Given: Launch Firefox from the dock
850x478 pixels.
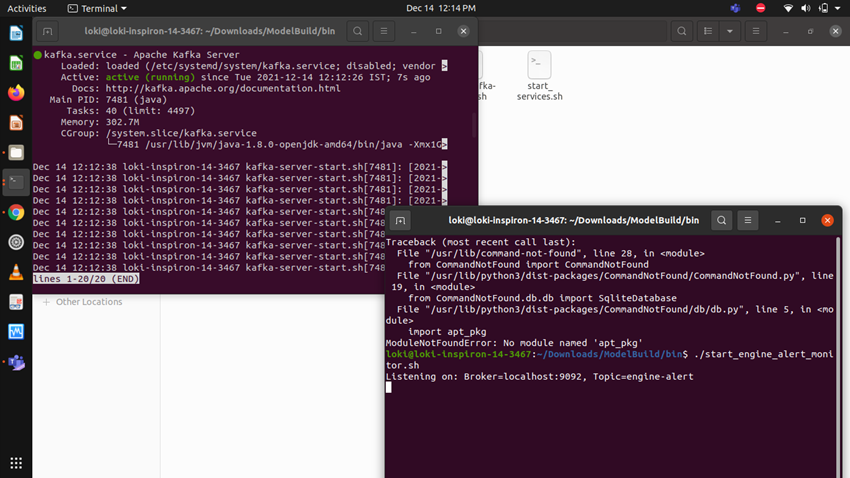Looking at the screenshot, I should pos(16,93).
